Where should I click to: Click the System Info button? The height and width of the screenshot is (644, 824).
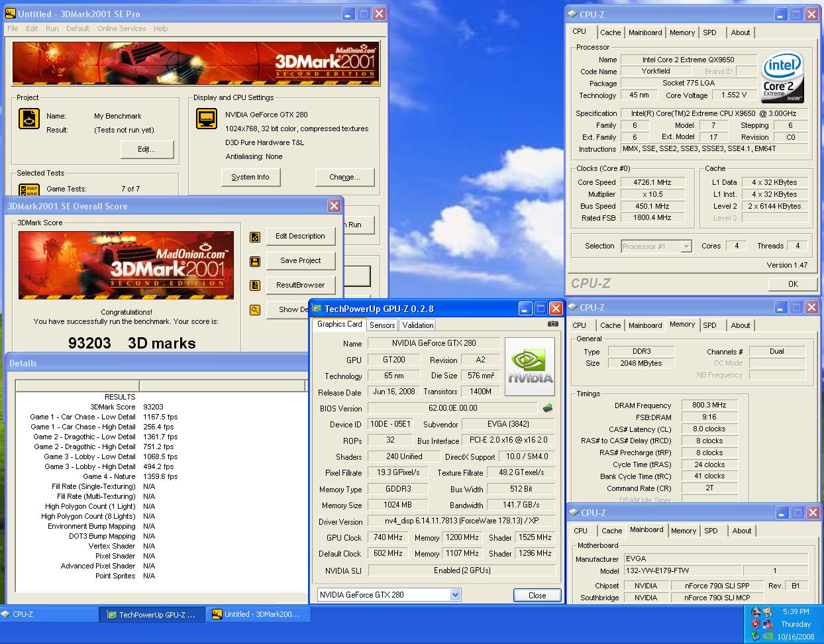(x=250, y=178)
